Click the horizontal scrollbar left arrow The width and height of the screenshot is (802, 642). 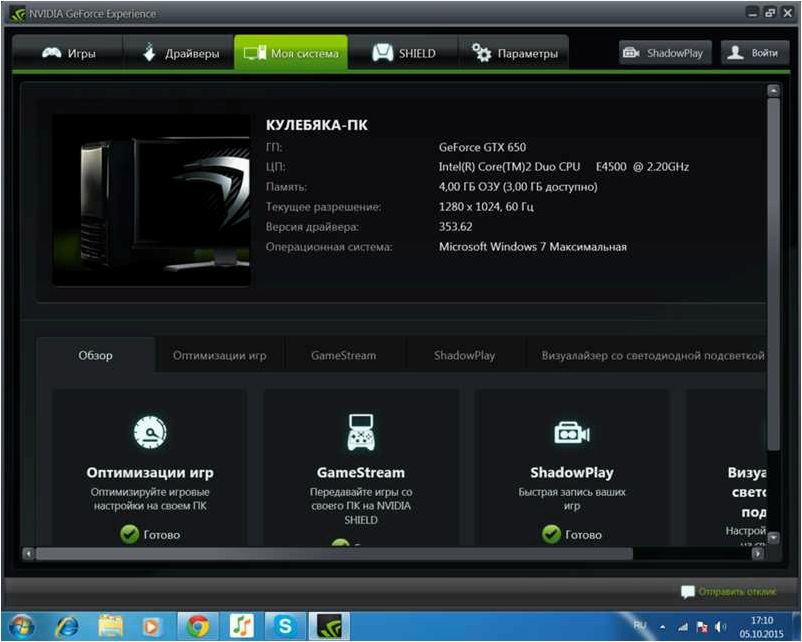click(x=28, y=553)
